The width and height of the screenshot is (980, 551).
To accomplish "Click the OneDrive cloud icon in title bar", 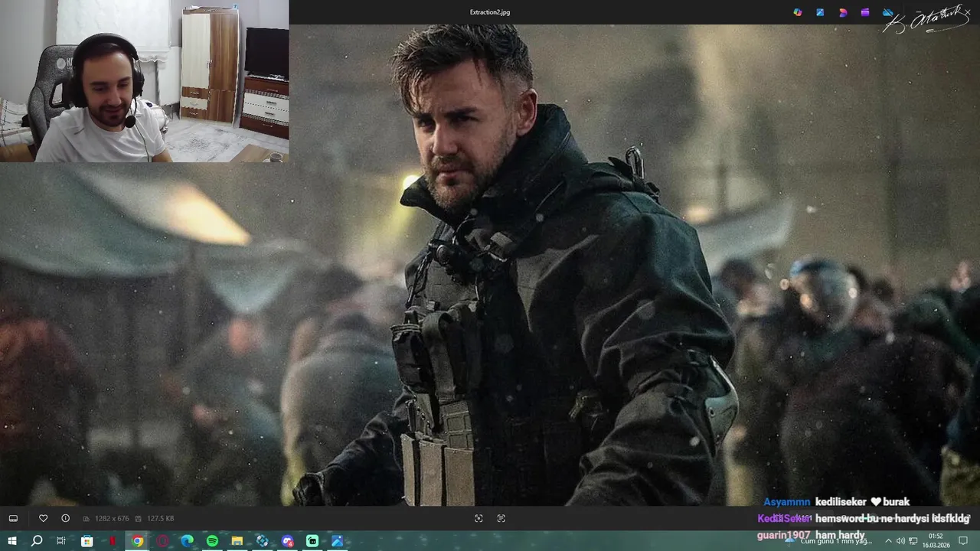I will pyautogui.click(x=887, y=12).
